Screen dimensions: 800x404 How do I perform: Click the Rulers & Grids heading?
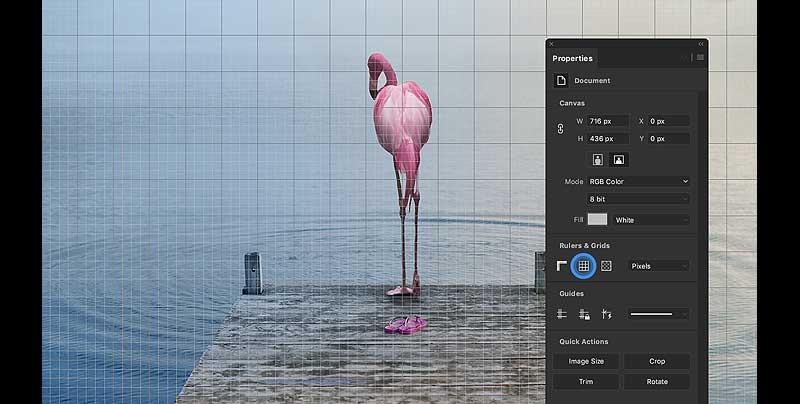click(585, 245)
